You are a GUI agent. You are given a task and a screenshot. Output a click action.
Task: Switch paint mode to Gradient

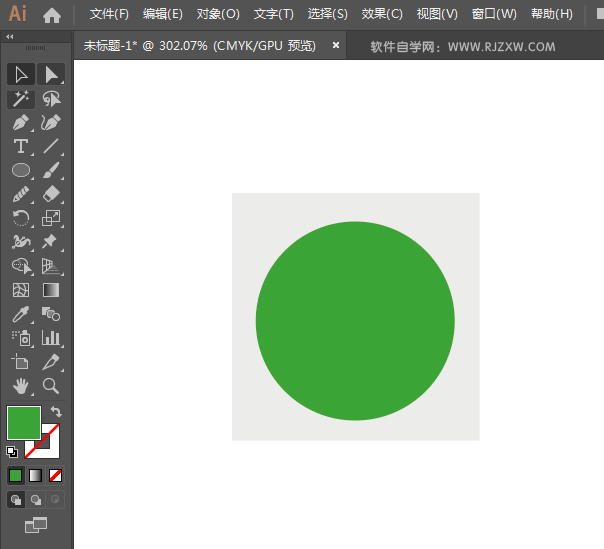point(36,475)
